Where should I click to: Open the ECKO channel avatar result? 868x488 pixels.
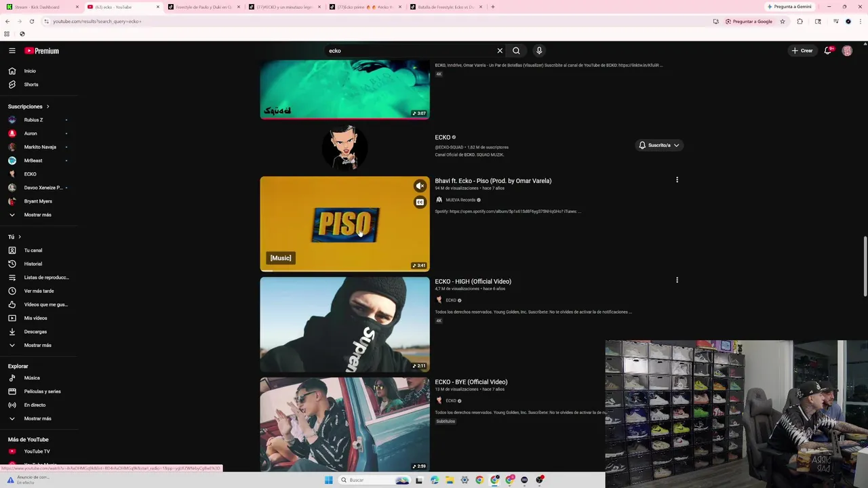coord(344,146)
